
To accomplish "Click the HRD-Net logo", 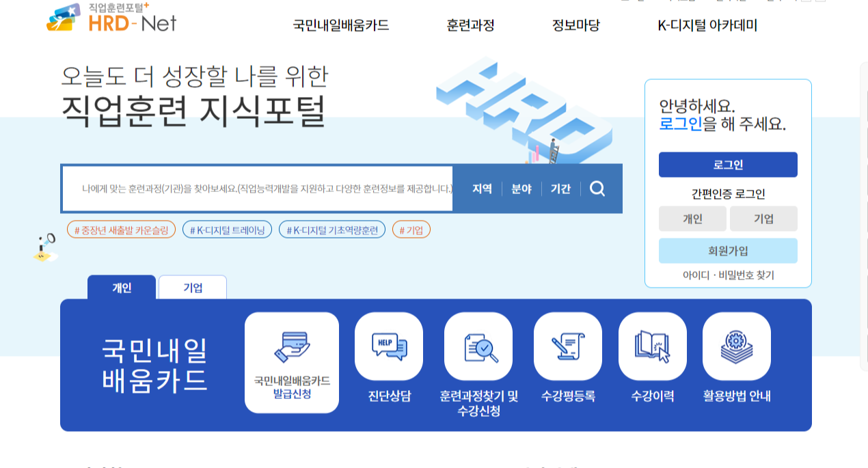I will coord(111,18).
